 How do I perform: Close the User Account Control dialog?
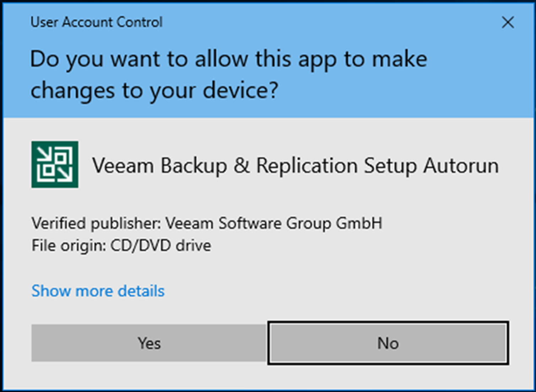pyautogui.click(x=508, y=22)
